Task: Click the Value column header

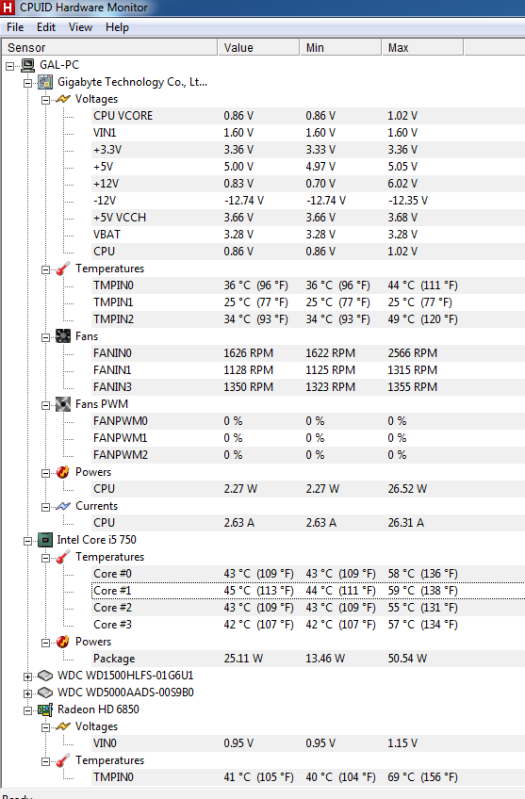Action: (x=258, y=47)
